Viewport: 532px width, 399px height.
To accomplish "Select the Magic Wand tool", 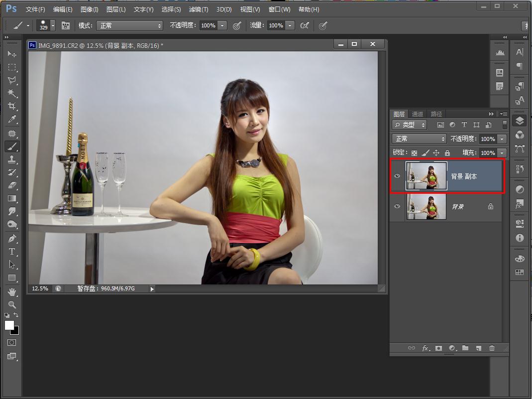I will point(12,93).
